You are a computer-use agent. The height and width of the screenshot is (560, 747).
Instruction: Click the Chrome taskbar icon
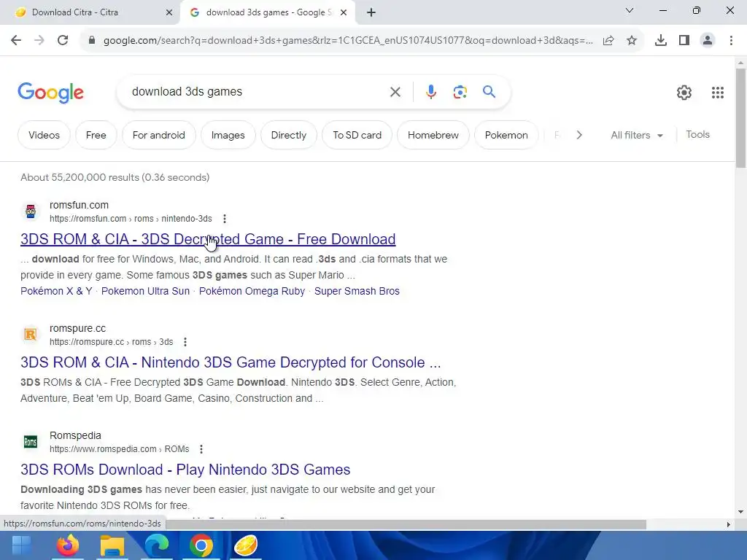click(201, 545)
